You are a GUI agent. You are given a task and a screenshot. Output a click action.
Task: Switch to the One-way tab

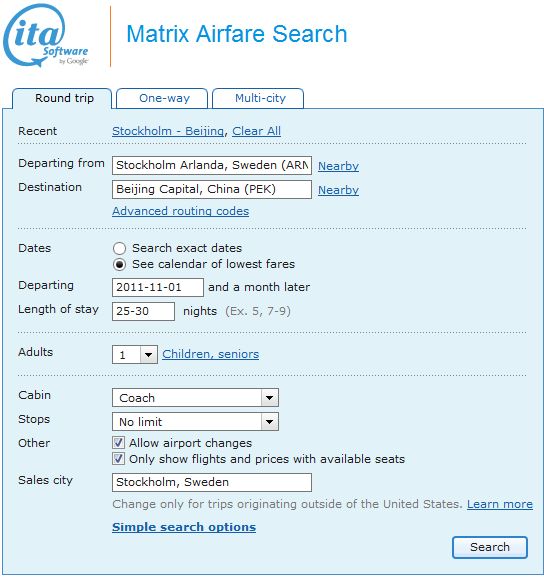point(162,98)
